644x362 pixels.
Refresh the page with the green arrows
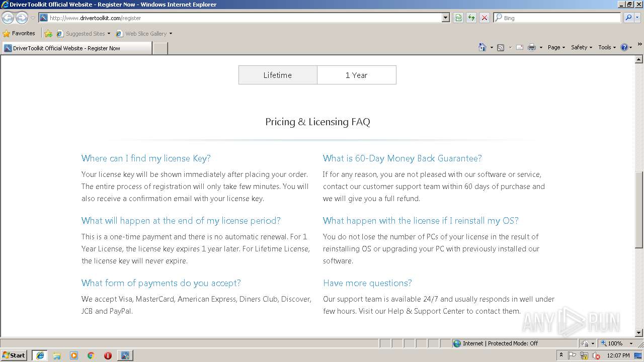pos(471,18)
